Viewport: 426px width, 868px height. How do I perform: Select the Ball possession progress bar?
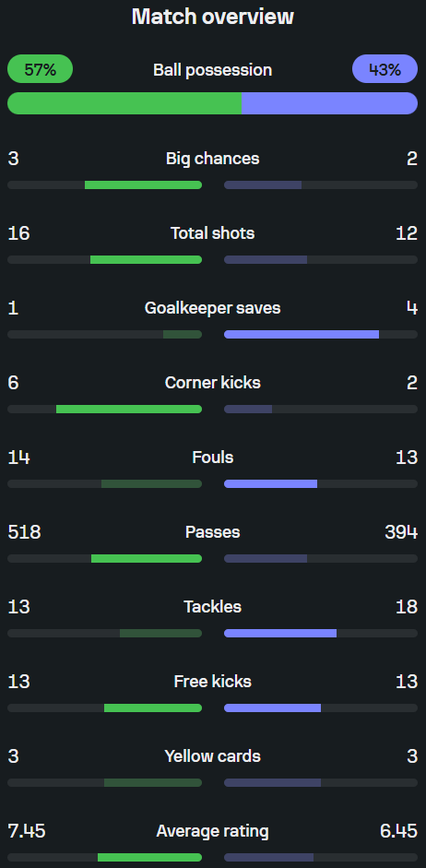click(212, 103)
